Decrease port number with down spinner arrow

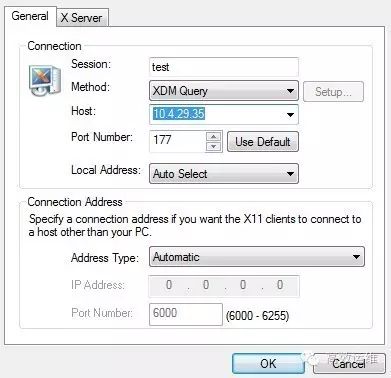tap(214, 146)
